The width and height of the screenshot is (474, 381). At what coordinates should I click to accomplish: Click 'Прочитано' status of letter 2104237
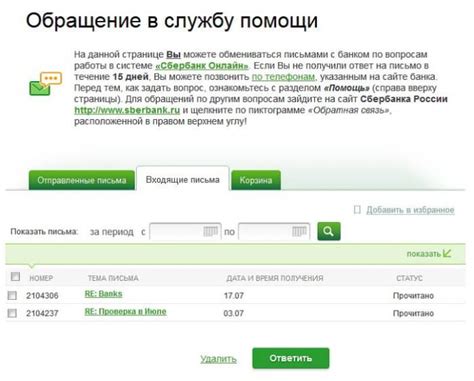pyautogui.click(x=413, y=313)
